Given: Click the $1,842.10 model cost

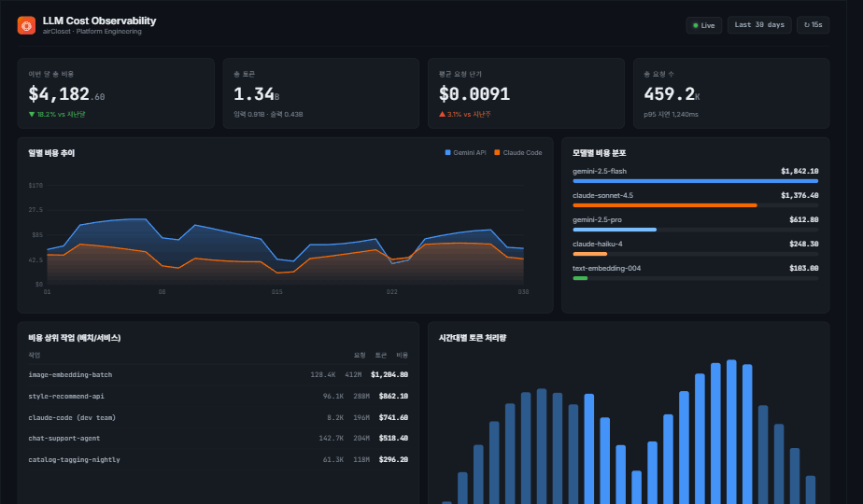Looking at the screenshot, I should coord(799,171).
